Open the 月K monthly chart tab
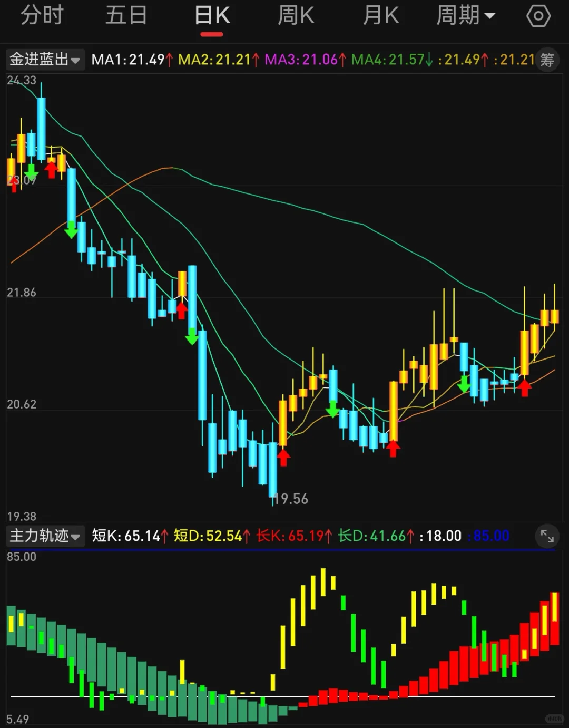This screenshot has width=569, height=728. click(x=381, y=15)
